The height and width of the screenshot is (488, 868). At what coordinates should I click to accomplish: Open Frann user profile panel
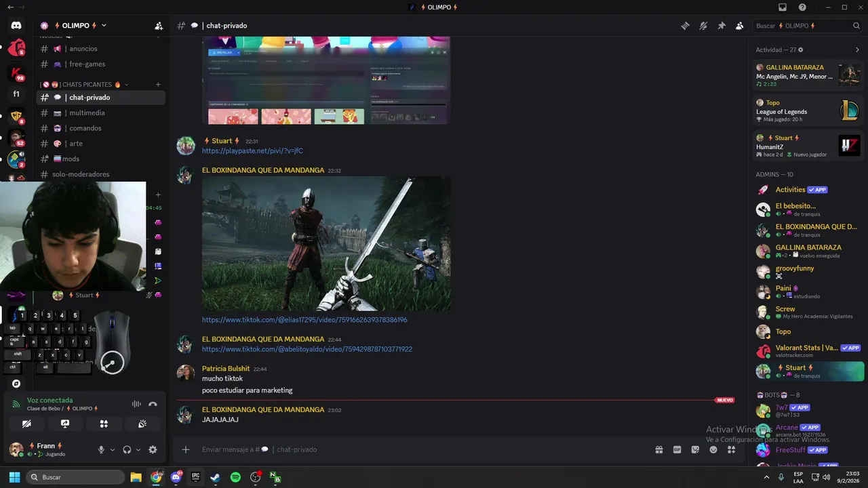coord(47,449)
